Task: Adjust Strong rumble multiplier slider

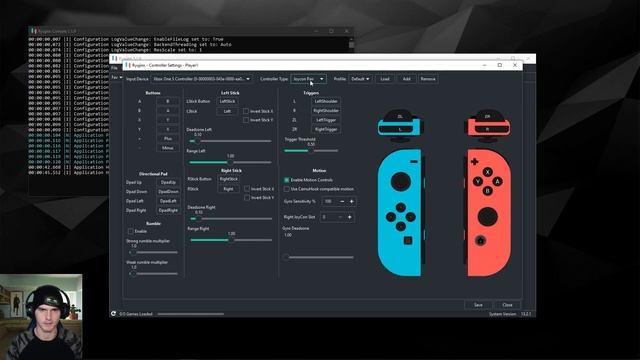Action: coord(153,252)
